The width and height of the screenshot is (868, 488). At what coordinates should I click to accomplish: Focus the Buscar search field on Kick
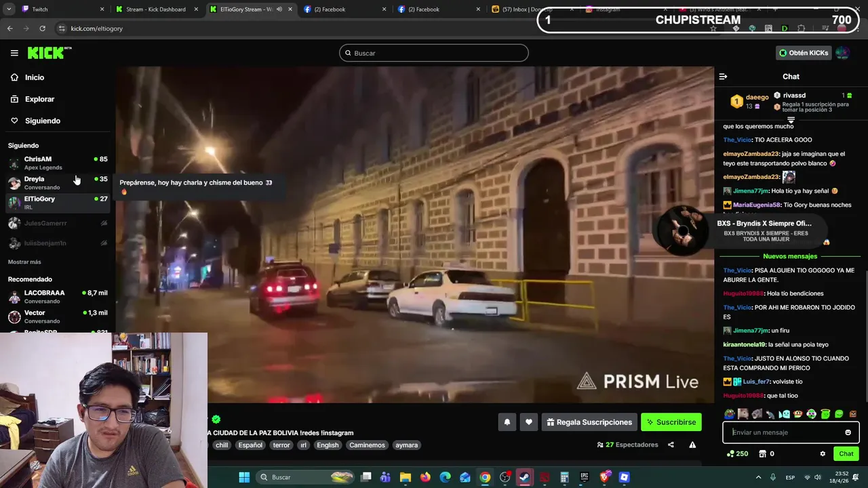tap(434, 53)
